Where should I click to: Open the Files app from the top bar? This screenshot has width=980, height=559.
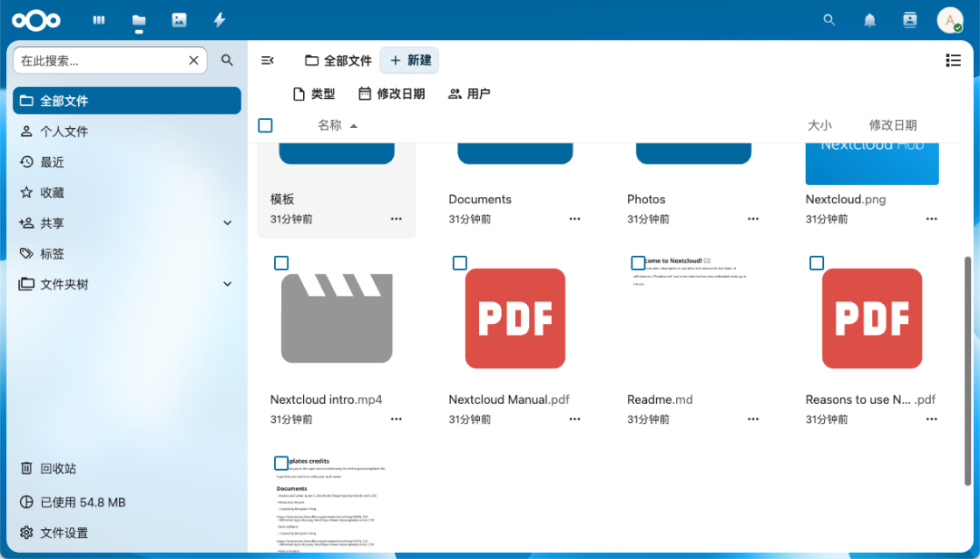(138, 20)
